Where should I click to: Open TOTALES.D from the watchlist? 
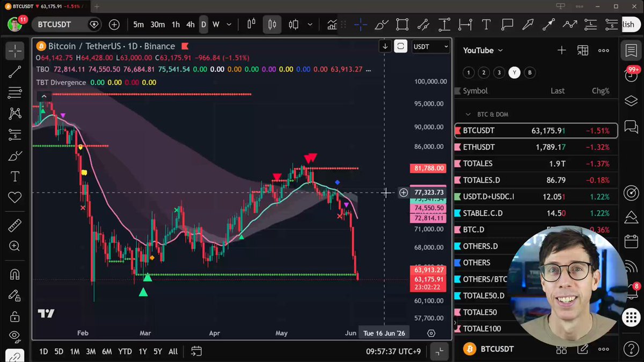[536, 180]
